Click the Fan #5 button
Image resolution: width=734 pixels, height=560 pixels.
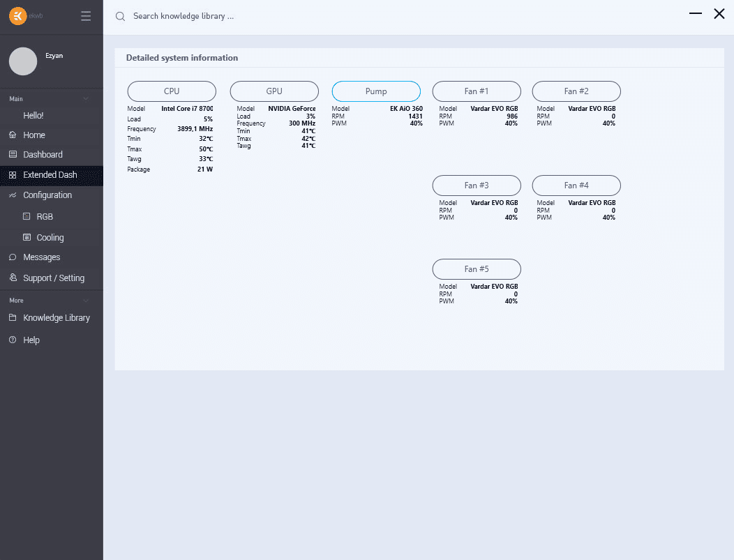point(477,269)
